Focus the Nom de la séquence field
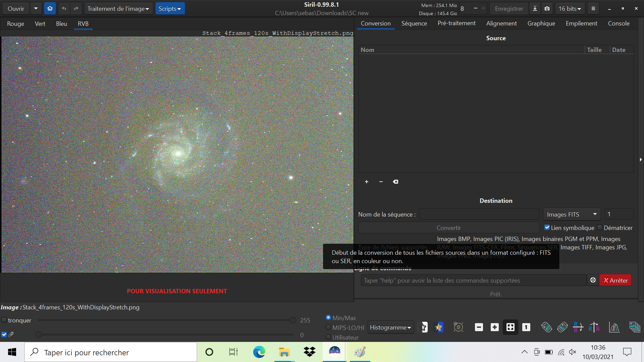Image resolution: width=644 pixels, height=362 pixels. [479, 214]
